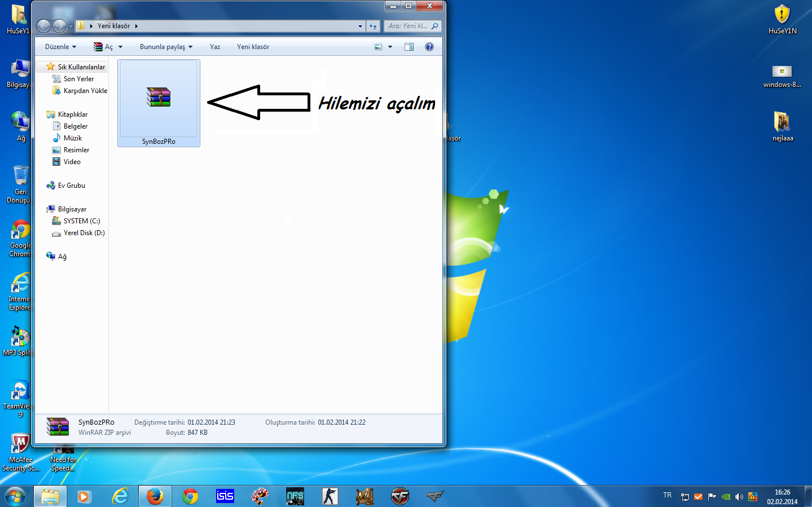Click the network connection tray icon

pyautogui.click(x=685, y=497)
